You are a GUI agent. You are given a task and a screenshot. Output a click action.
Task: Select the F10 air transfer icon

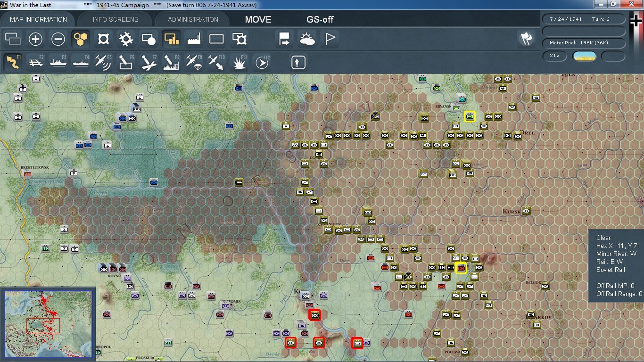click(x=216, y=62)
